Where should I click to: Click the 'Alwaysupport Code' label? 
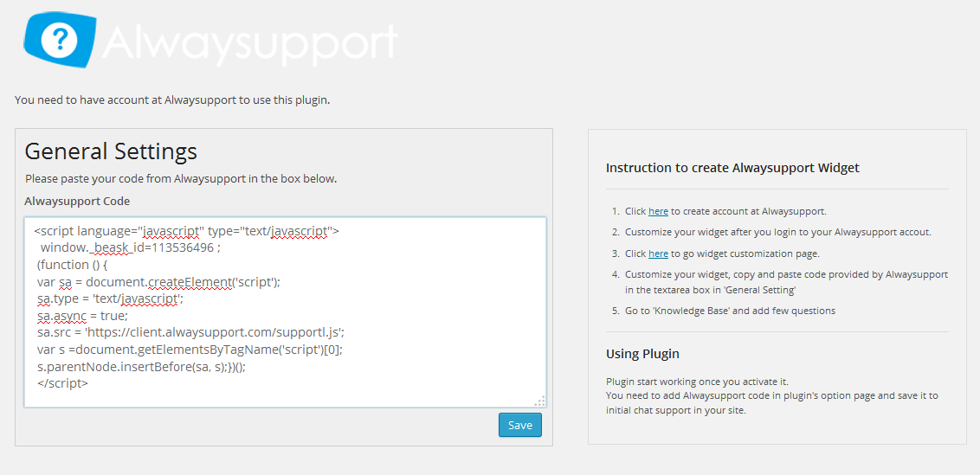coord(78,201)
